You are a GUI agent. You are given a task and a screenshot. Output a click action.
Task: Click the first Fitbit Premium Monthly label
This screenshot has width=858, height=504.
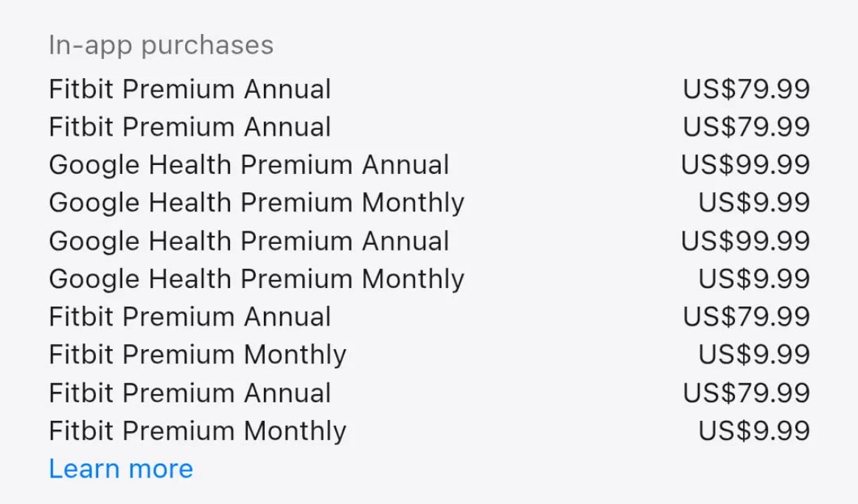(197, 354)
